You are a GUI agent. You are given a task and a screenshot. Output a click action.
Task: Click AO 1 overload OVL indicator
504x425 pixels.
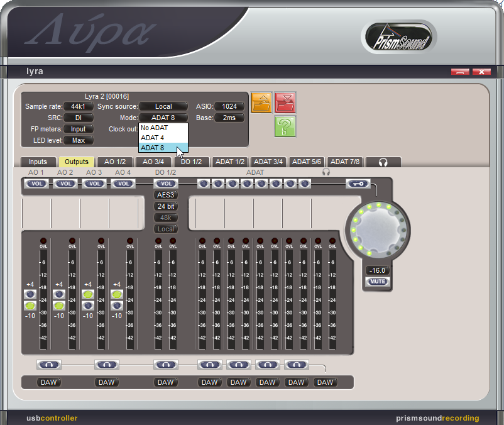[43, 241]
